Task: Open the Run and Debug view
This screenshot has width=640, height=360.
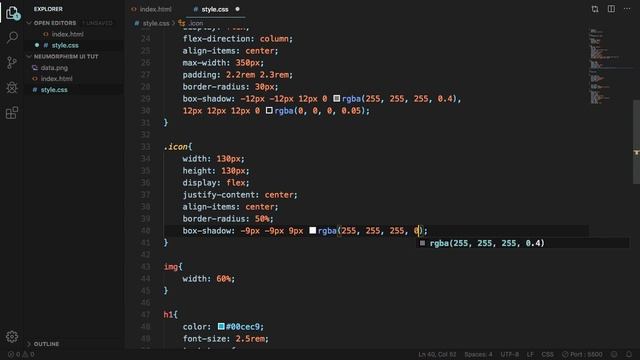Action: pyautogui.click(x=12, y=87)
